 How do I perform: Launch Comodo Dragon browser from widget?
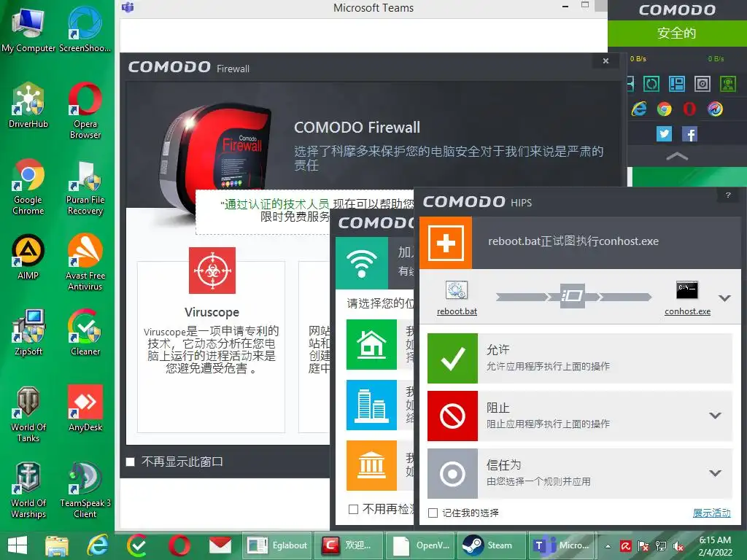pyautogui.click(x=715, y=109)
